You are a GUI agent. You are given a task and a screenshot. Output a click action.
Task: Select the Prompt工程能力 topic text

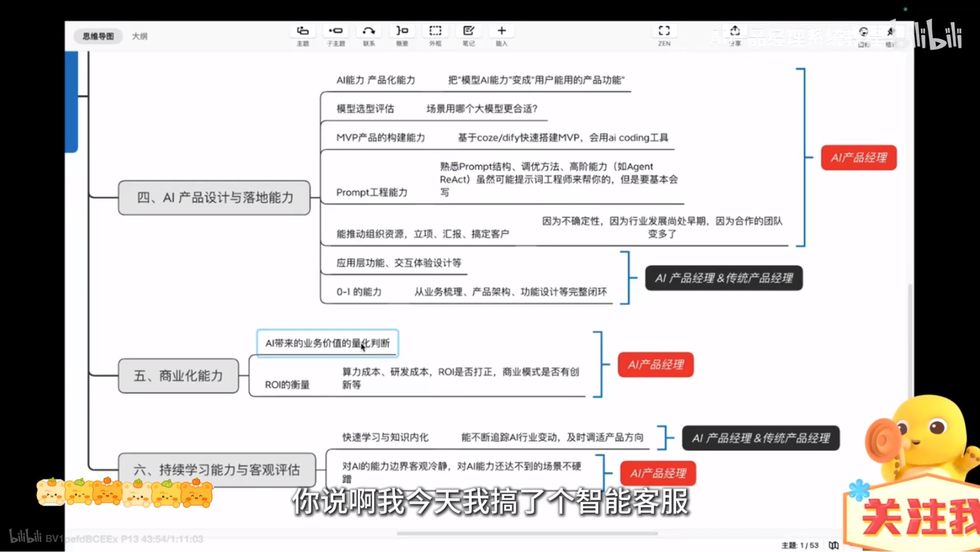pos(372,192)
